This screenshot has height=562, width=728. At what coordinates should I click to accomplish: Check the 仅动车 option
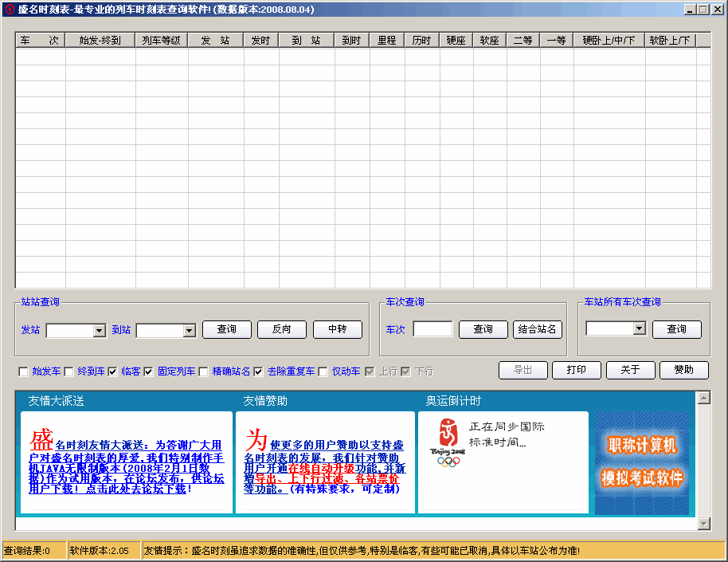click(323, 371)
